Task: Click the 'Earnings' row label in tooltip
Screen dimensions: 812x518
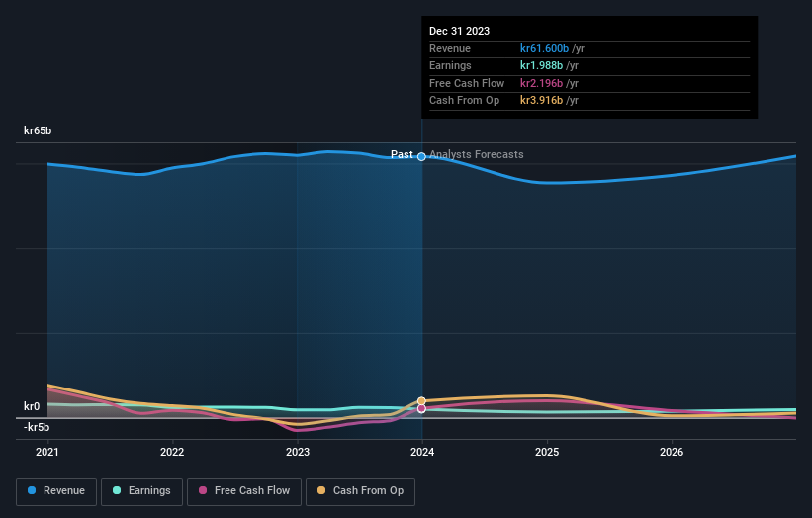Action: [451, 65]
